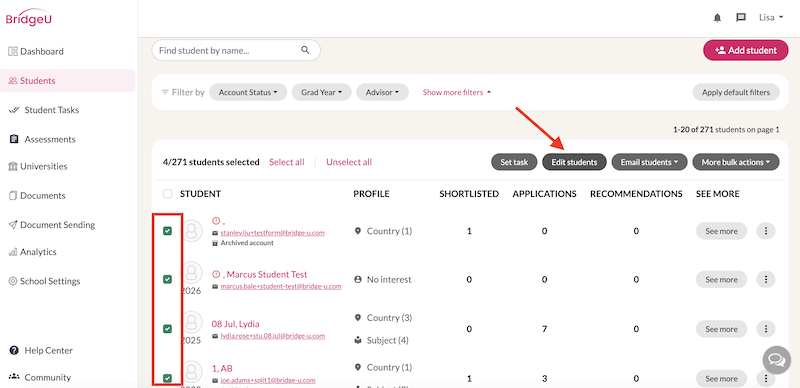Viewport: 800px width, 388px height.
Task: Click email stanley.liu+testform@bridge-u.com
Action: pos(272,233)
